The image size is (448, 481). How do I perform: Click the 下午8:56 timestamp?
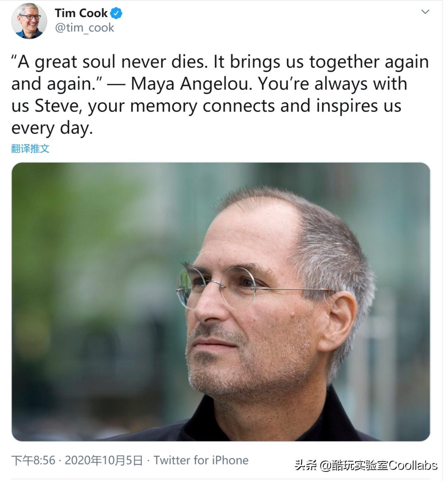tap(33, 460)
